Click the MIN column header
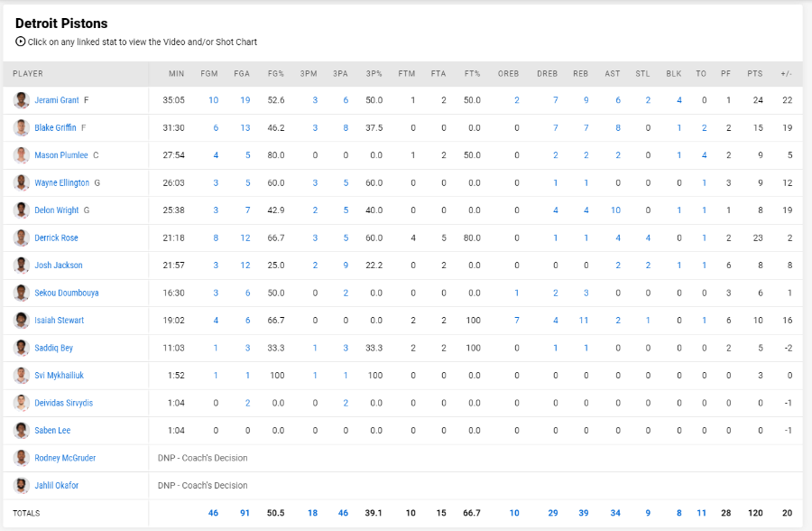 [177, 74]
